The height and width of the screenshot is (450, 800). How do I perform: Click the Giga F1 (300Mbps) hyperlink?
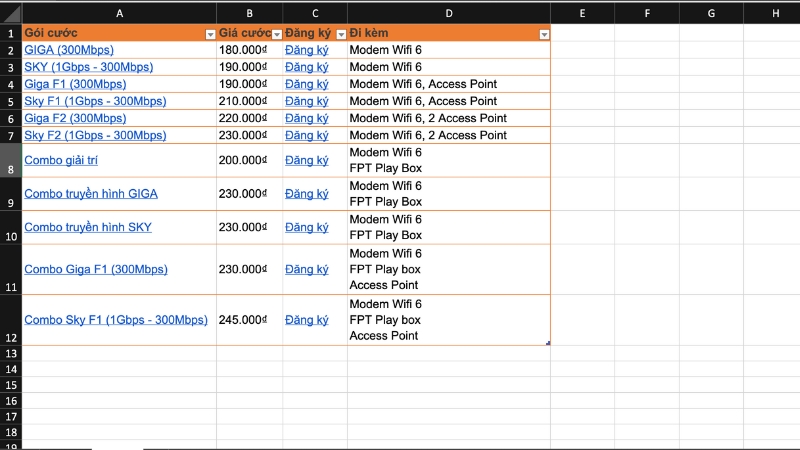pos(74,84)
